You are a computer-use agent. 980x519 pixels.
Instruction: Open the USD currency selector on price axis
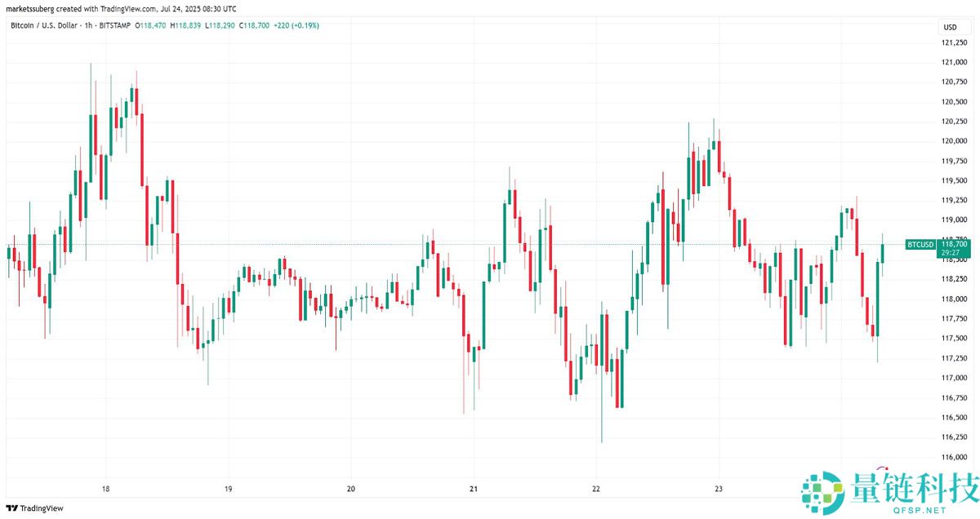pos(950,27)
